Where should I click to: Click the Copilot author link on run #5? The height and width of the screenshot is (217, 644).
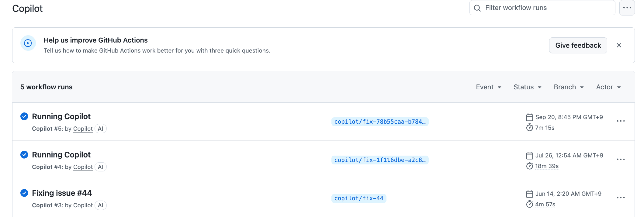coord(83,129)
